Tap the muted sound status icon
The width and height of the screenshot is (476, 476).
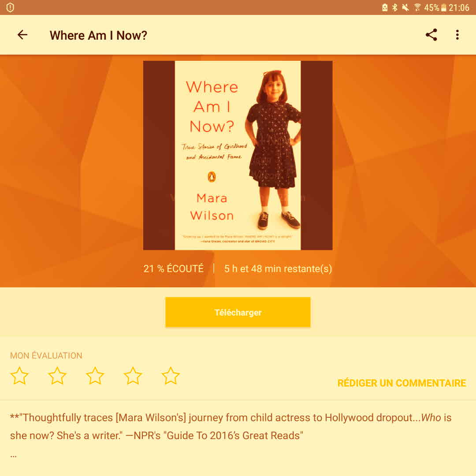[x=405, y=7]
